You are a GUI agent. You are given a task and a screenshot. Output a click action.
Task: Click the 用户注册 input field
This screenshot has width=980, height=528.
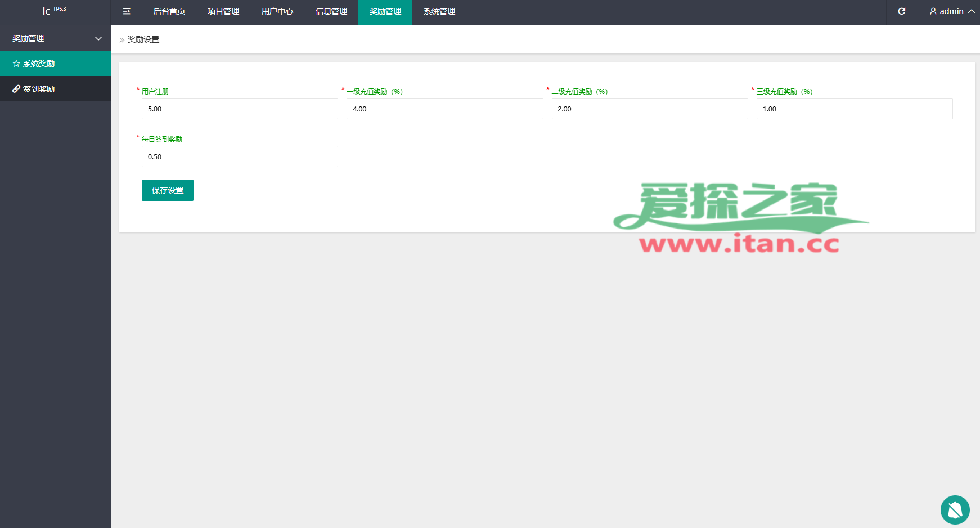[x=240, y=109]
